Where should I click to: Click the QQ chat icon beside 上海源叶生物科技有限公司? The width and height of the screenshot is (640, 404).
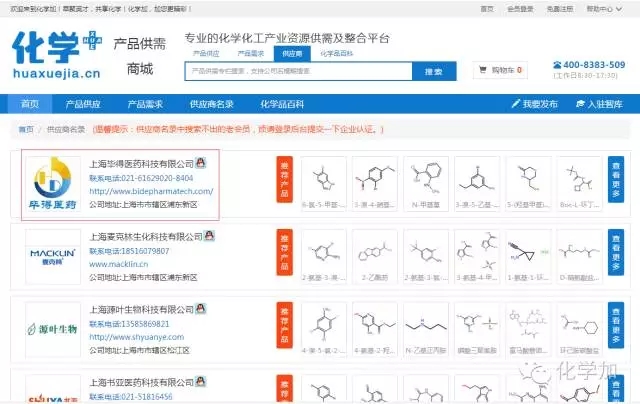coord(194,310)
